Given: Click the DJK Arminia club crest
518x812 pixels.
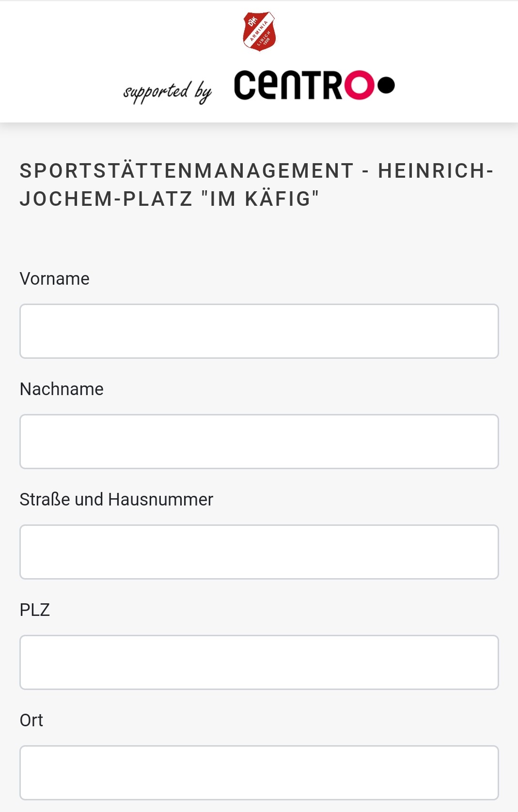Looking at the screenshot, I should (x=259, y=31).
